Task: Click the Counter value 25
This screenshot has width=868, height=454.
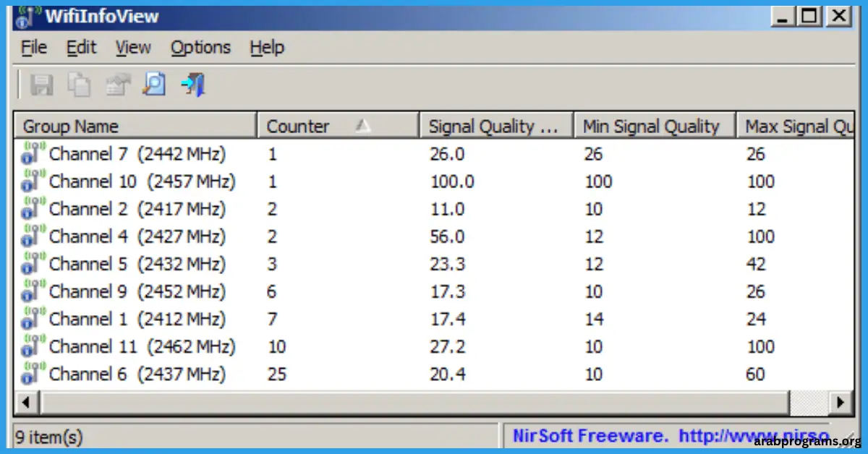Action: click(x=277, y=374)
